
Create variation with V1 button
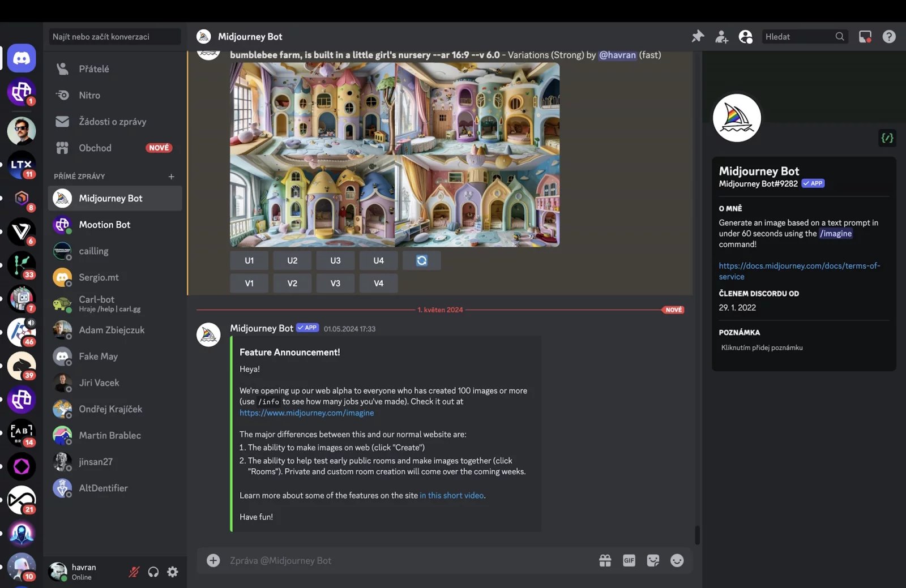pyautogui.click(x=249, y=284)
